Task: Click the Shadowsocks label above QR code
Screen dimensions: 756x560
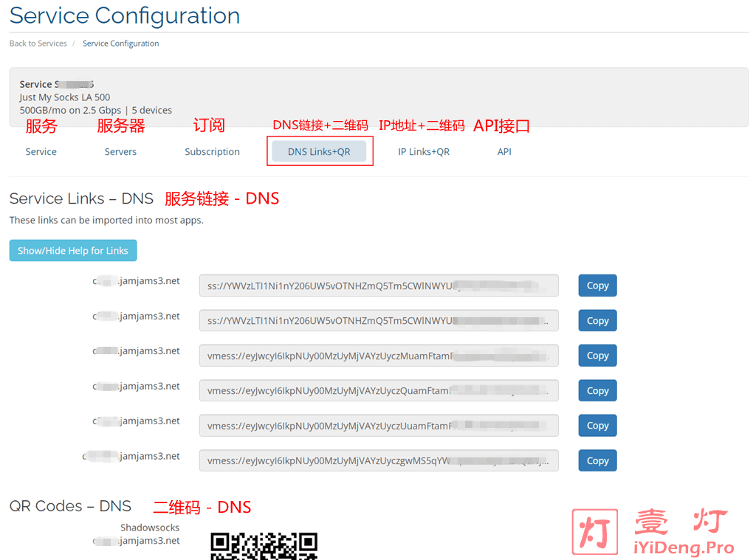Action: pos(150,528)
